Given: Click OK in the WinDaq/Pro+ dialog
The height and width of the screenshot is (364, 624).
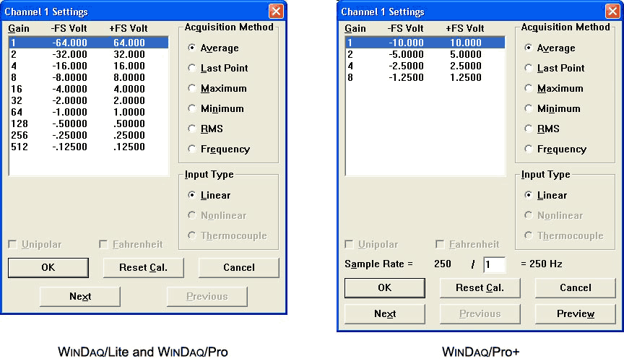Looking at the screenshot, I should click(x=384, y=287).
